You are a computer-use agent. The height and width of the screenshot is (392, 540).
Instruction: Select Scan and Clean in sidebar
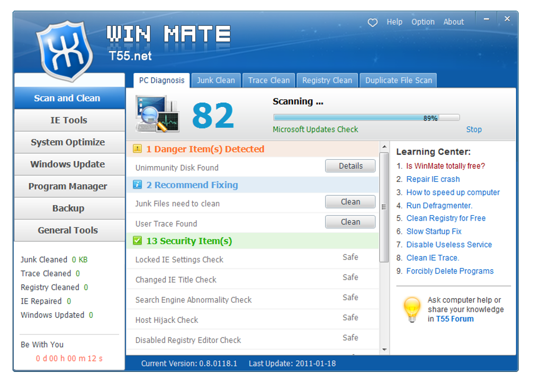click(x=69, y=98)
